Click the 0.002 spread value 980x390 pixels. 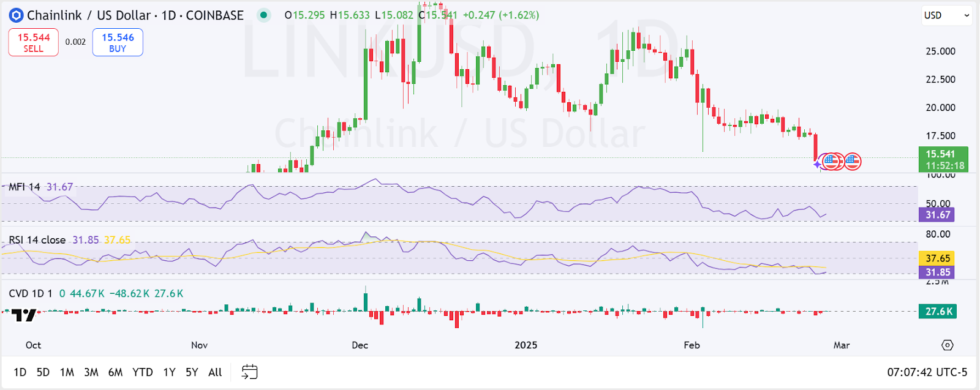coord(75,42)
